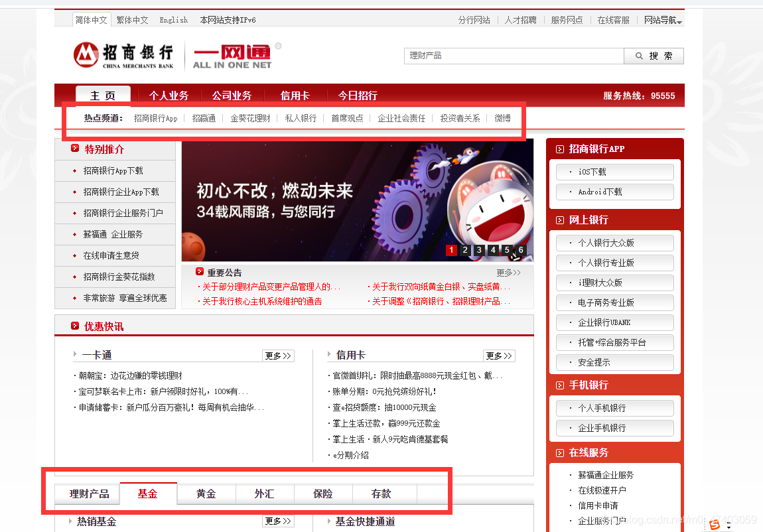Open 个人业务 menu
The image size is (763, 532).
(169, 96)
